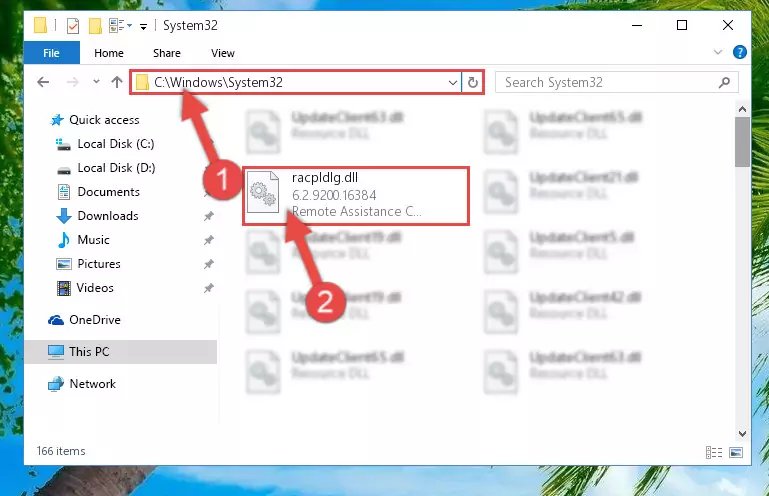Refresh the System32 folder view
The height and width of the screenshot is (496, 769).
tap(473, 82)
